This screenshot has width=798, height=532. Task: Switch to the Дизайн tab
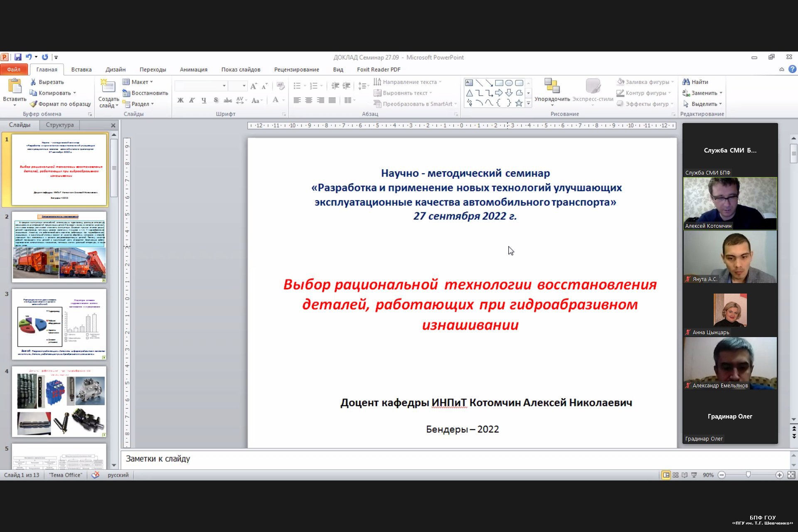116,69
